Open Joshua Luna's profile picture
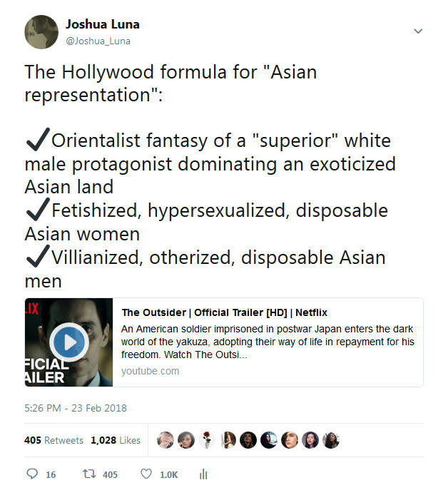This screenshot has width=448, height=500. [x=41, y=32]
